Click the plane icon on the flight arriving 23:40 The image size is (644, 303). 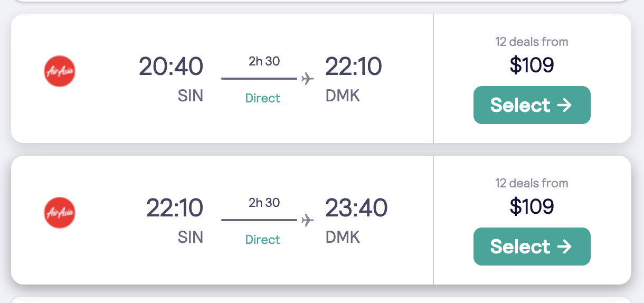point(307,220)
